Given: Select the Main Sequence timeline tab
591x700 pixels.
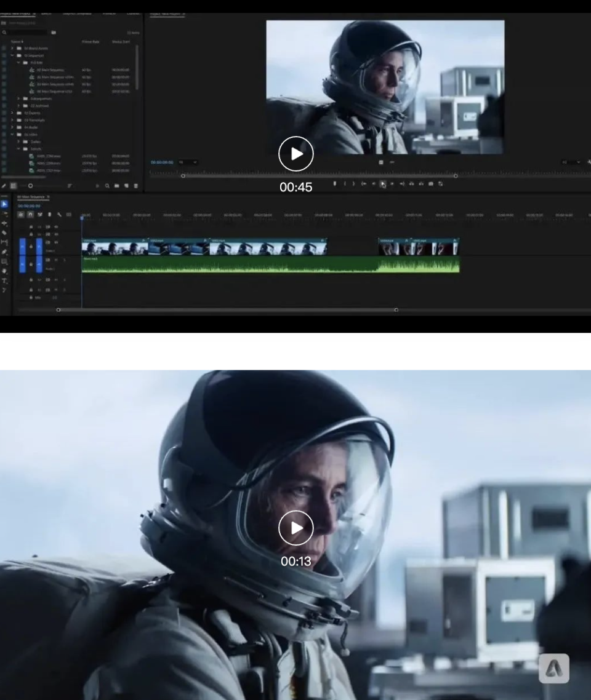Looking at the screenshot, I should tap(32, 197).
